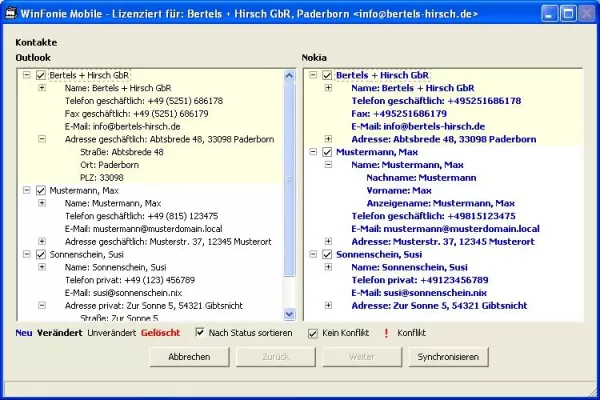The width and height of the screenshot is (600, 400).
Task: Uncheck Sonnenschein, Susi in the Outlook list
Action: (x=40, y=254)
